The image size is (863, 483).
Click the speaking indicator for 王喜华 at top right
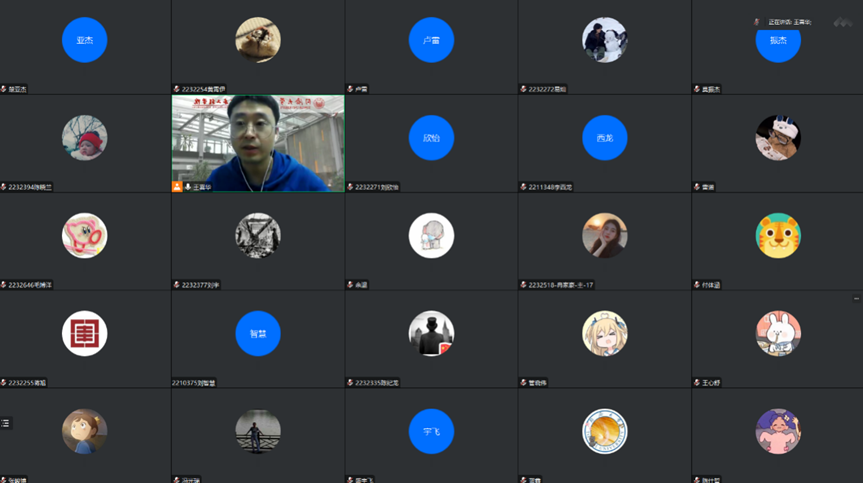(x=788, y=21)
